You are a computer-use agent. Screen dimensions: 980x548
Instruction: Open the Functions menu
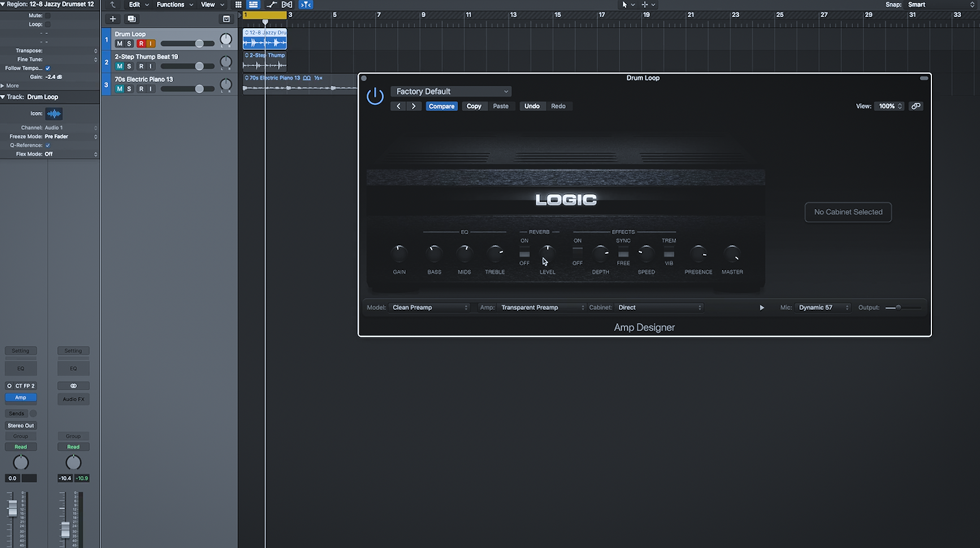tap(175, 5)
